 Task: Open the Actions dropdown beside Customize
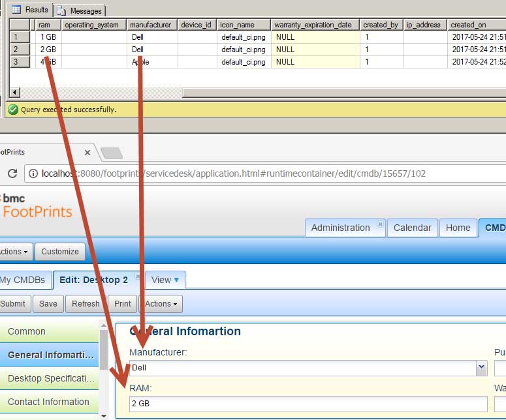(x=16, y=252)
